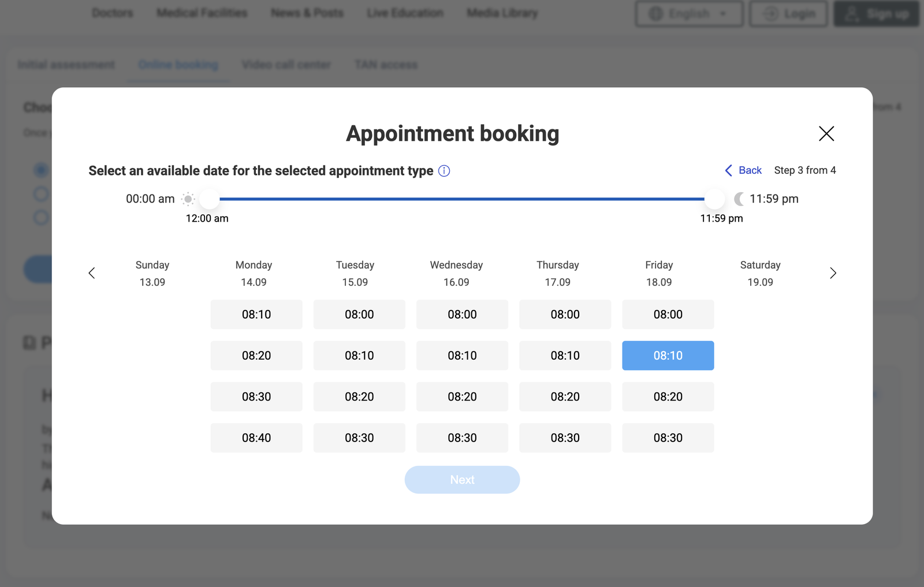This screenshot has height=587, width=924.
Task: Click the Sign up button
Action: pos(876,13)
